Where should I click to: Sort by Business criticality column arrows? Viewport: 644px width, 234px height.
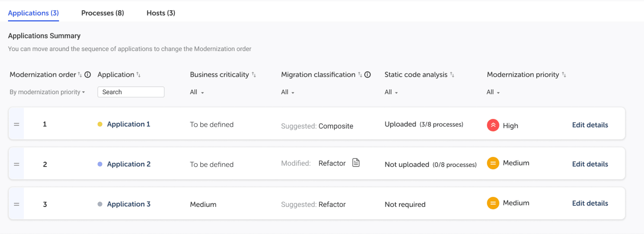click(254, 75)
